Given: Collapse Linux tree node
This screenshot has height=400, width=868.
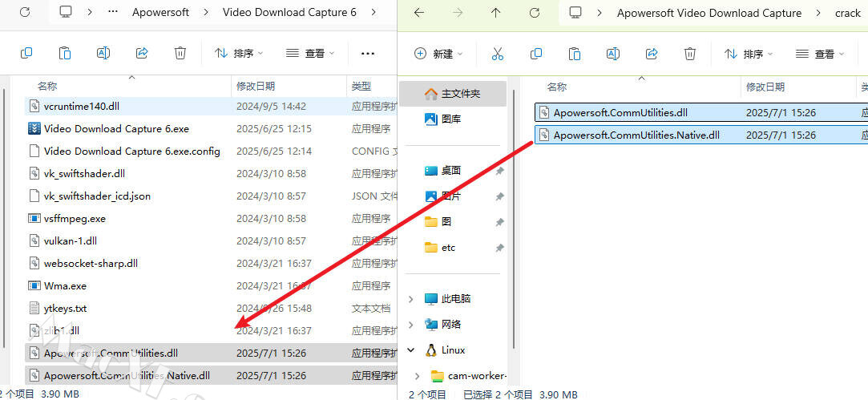Looking at the screenshot, I should click(410, 350).
